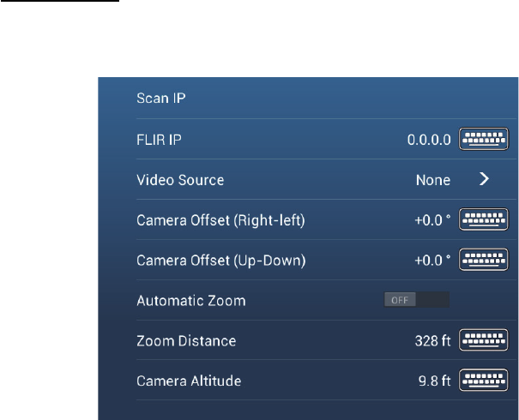Open the Video Source menu row
Screen dimensions: 519x420
[x=327, y=180]
